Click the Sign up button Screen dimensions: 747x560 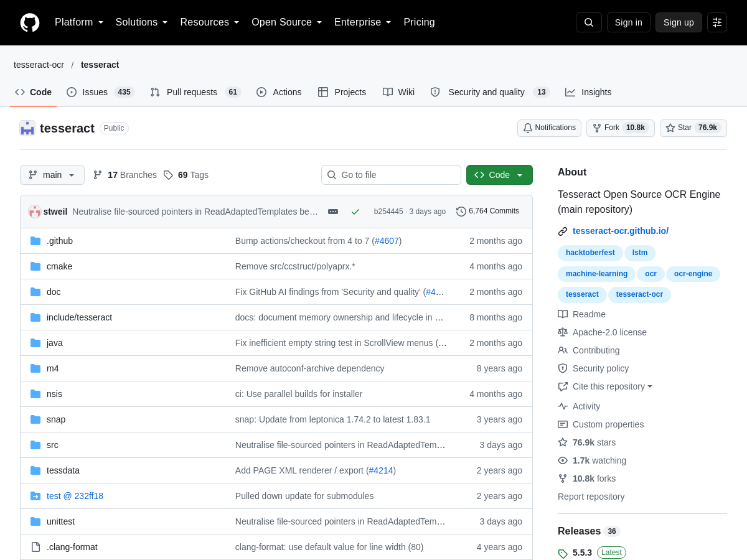click(x=679, y=22)
